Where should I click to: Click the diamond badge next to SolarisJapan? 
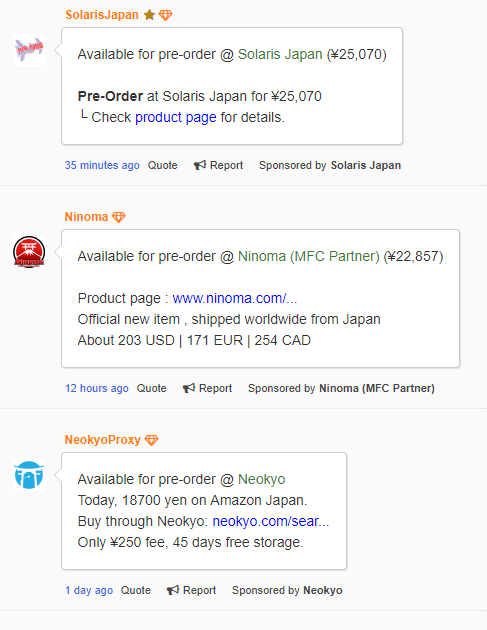(165, 15)
